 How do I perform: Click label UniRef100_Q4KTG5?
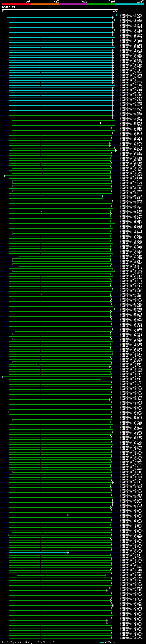pyautogui.click(x=131, y=296)
